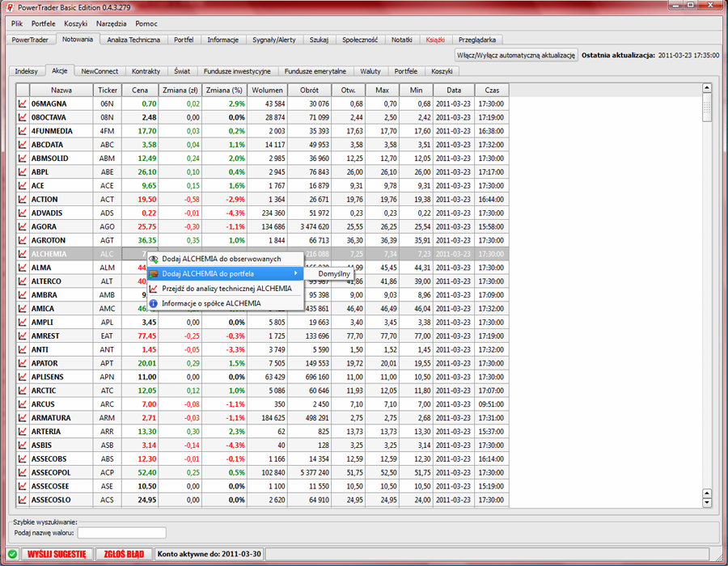Open chart icon for AGROTON row
Screen dimensions: 728x566
tap(23, 240)
